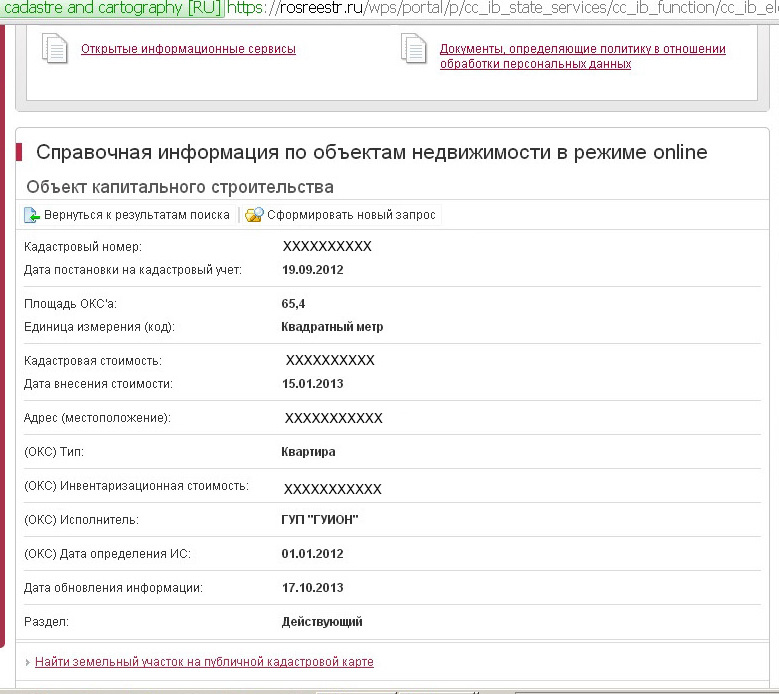Focus the rosreestr.ru address bar URL
The height and width of the screenshot is (694, 779).
500,8
